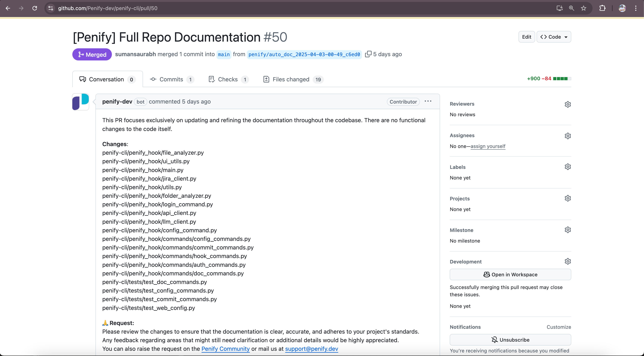Click the browser extensions puzzle icon

point(602,8)
